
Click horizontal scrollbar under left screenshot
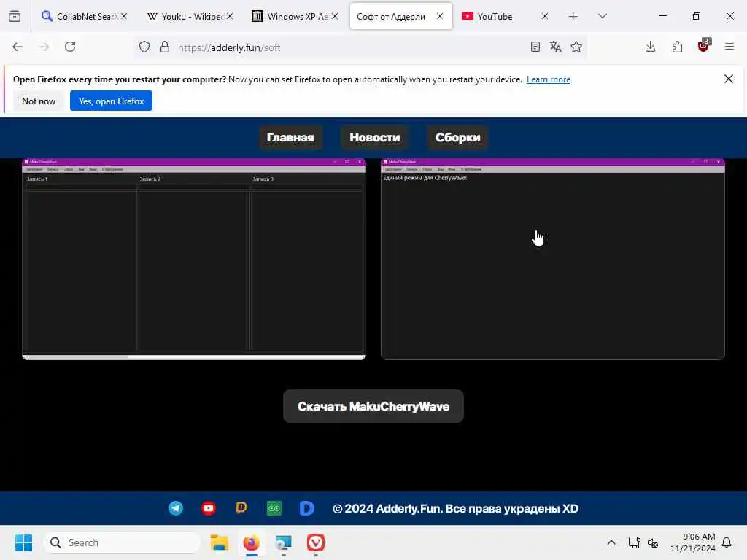point(194,357)
